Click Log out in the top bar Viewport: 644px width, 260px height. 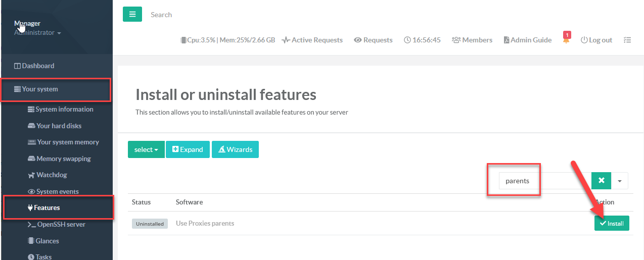pyautogui.click(x=596, y=40)
